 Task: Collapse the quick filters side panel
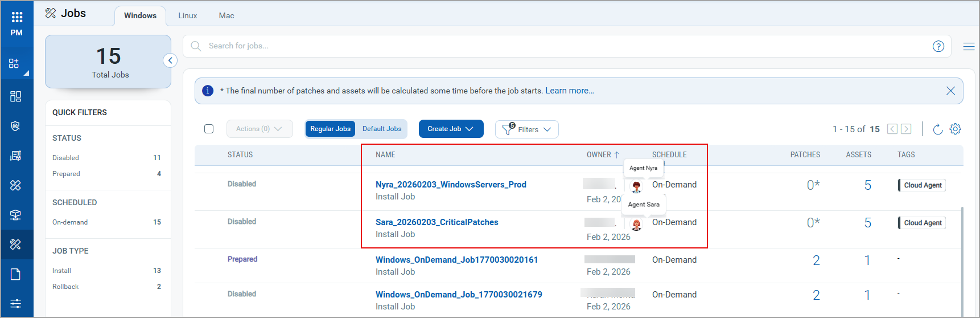[170, 60]
